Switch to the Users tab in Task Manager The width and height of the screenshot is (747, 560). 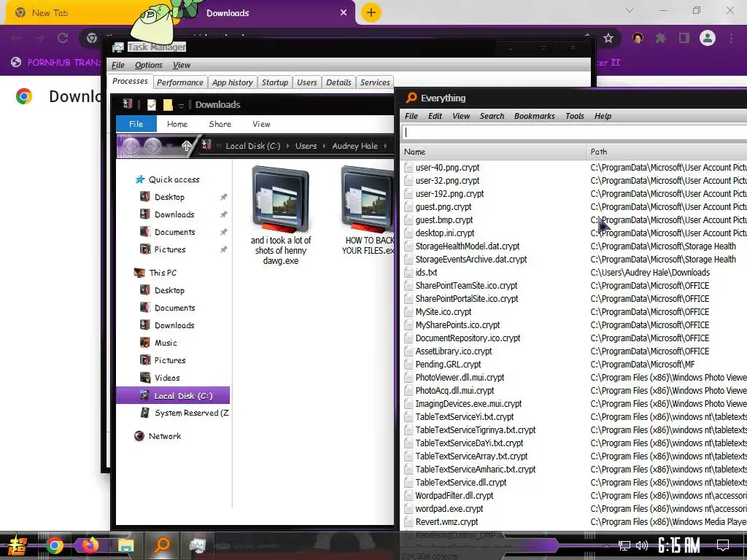click(307, 82)
